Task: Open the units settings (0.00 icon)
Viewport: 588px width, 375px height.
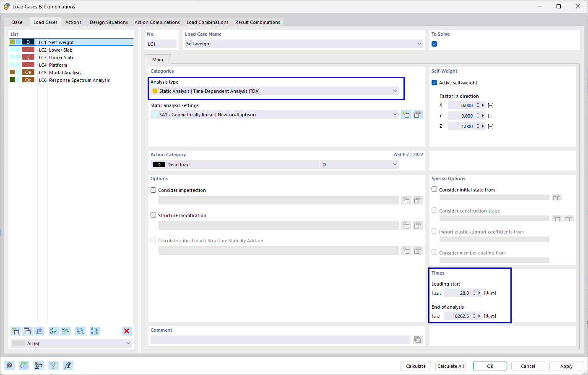Action: tap(24, 365)
